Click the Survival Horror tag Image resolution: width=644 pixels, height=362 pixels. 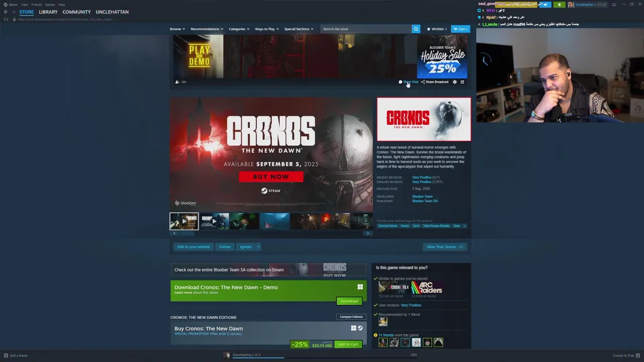click(387, 226)
